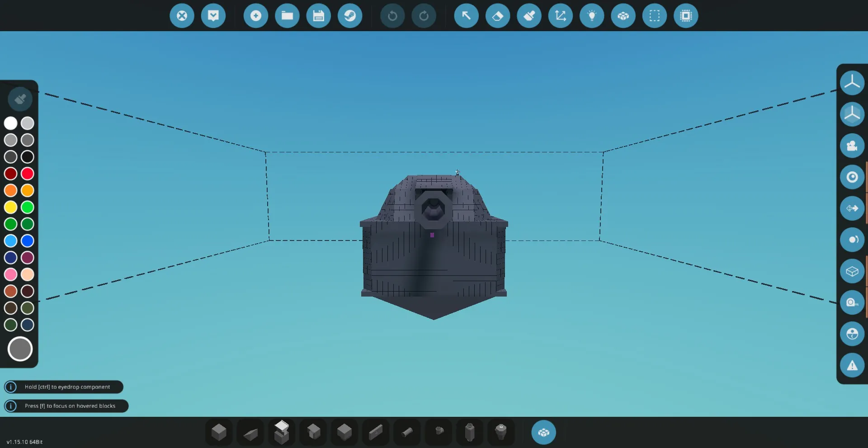Toggle the warning triangle button on right panel
Screen dimensions: 868x448
(x=852, y=365)
